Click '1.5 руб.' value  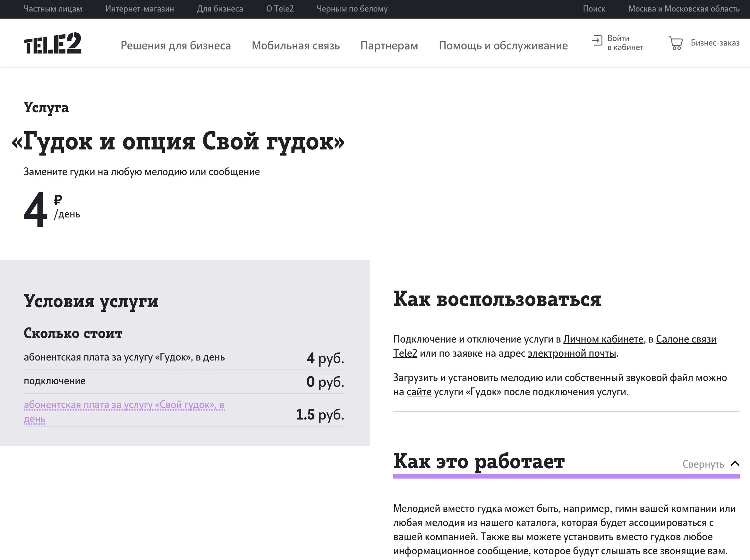(x=320, y=414)
